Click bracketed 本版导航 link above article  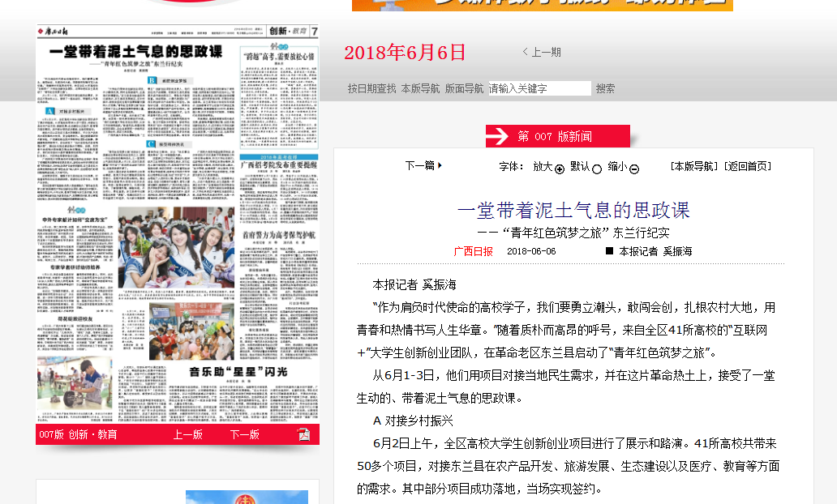[x=694, y=166]
